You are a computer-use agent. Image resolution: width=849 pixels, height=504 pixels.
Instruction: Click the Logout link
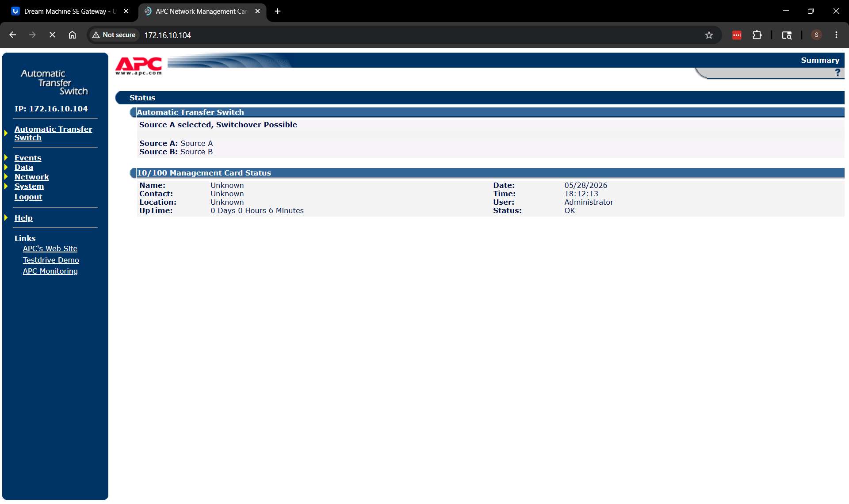28,197
